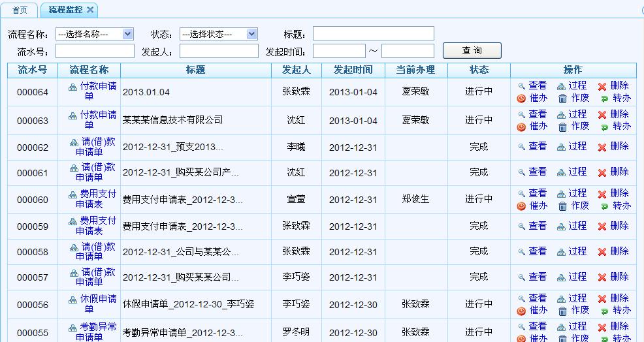Open the 状态 dropdown
This screenshot has width=644, height=342.
[219, 34]
